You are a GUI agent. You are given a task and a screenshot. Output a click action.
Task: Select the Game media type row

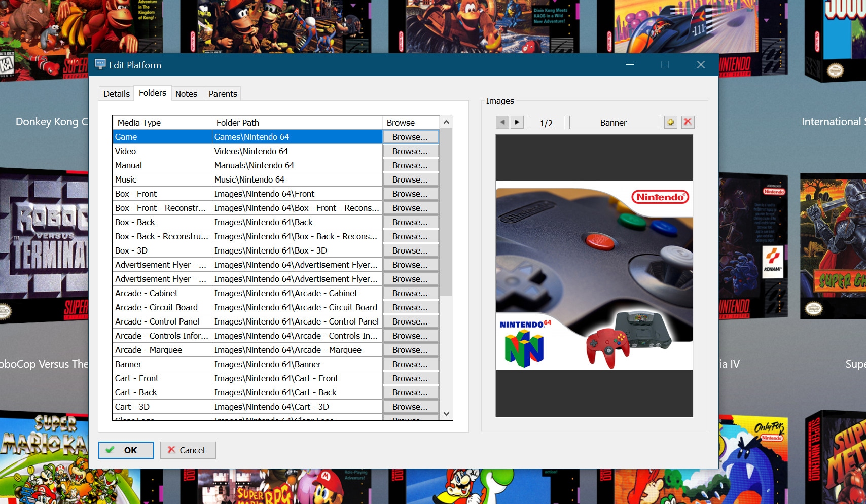pos(162,137)
